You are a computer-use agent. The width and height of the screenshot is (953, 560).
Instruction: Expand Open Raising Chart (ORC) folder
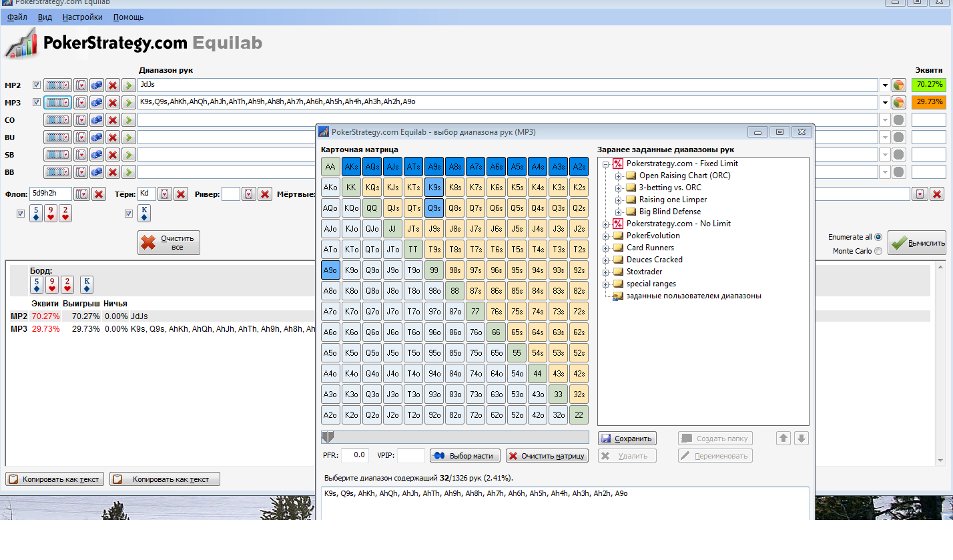click(x=618, y=176)
